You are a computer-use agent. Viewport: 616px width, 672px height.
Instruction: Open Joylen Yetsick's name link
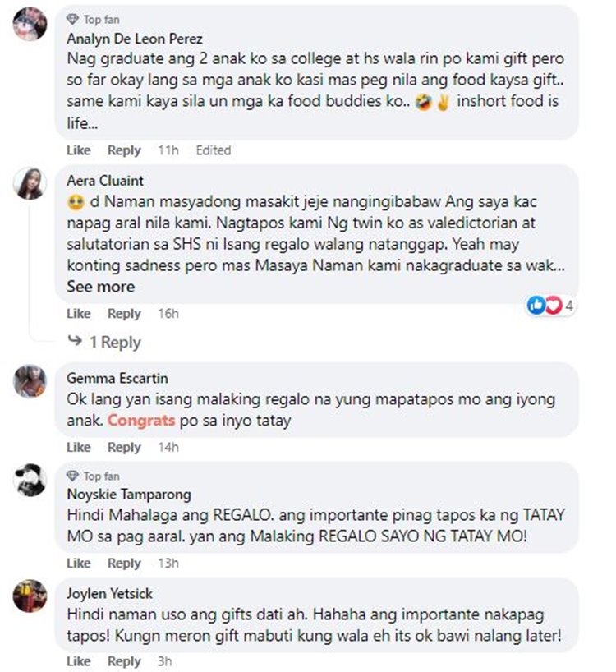coord(110,594)
